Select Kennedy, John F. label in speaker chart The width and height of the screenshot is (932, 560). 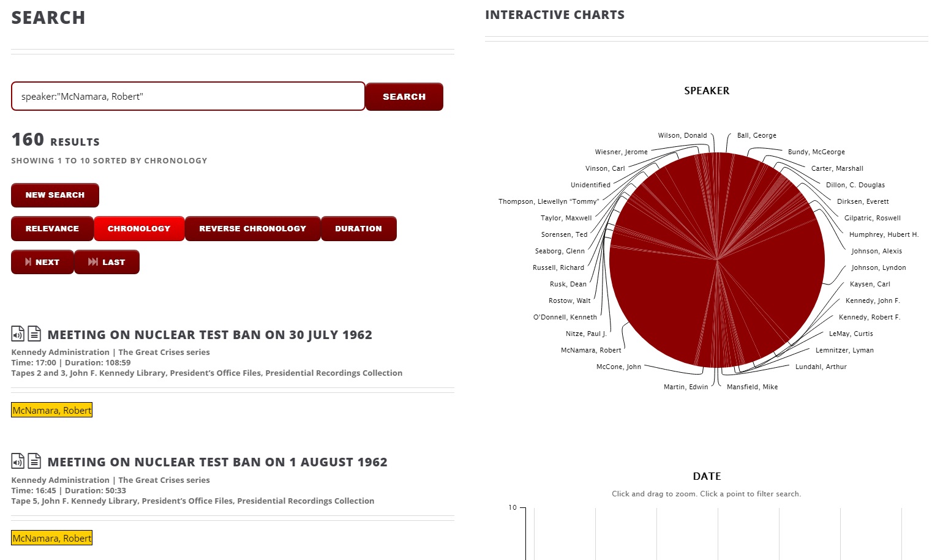coord(872,301)
